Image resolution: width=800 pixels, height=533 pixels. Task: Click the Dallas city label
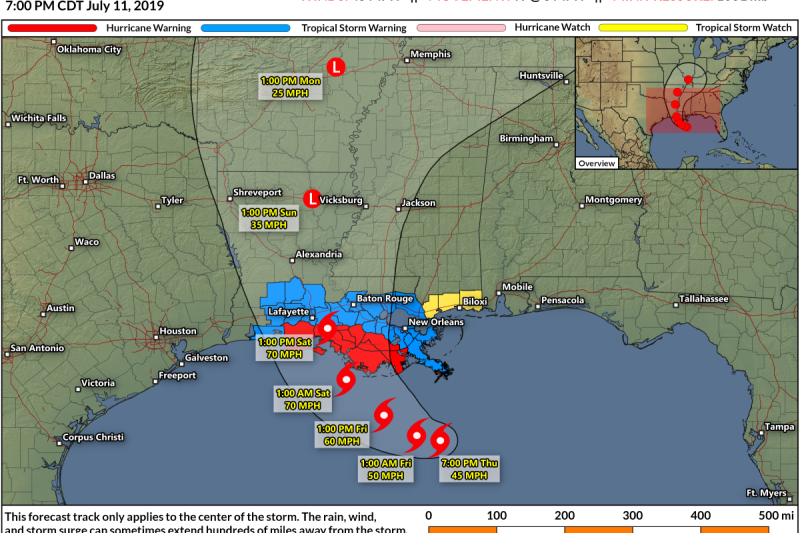(102, 175)
